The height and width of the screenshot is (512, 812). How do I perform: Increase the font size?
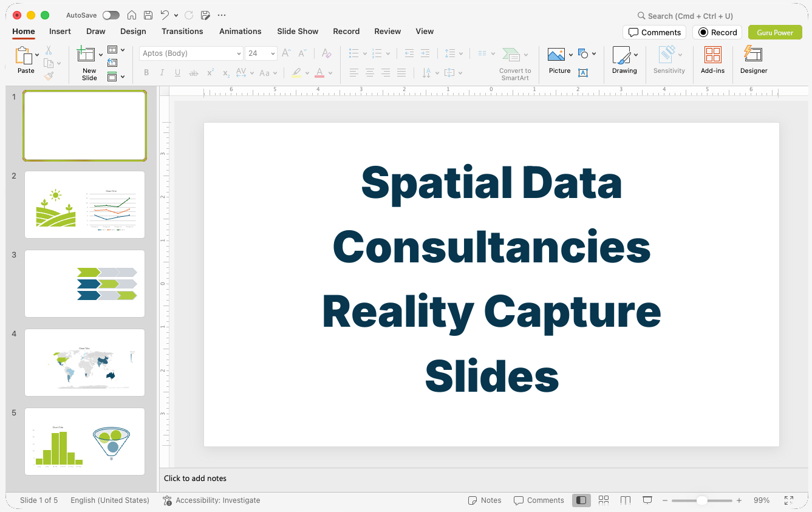point(286,53)
